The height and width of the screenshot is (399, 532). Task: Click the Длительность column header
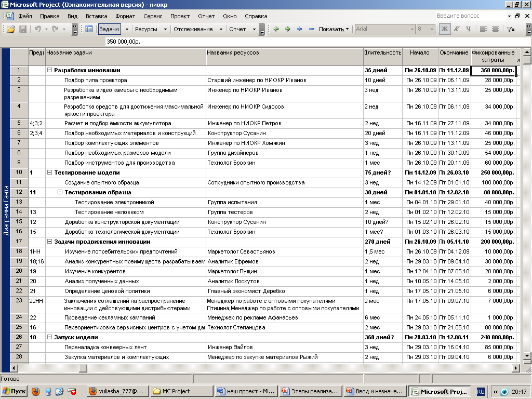coord(383,57)
